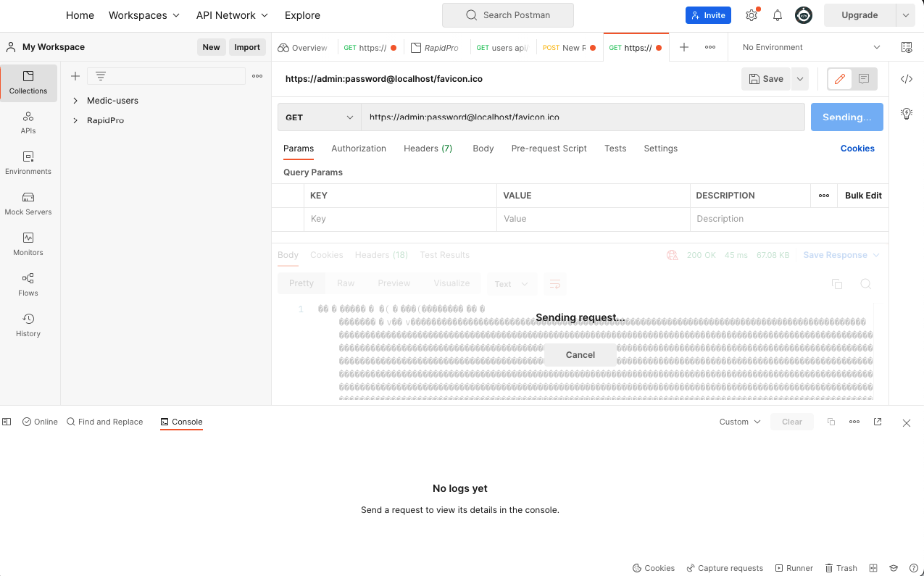Toggle line wrapping in the response viewer
The width and height of the screenshot is (924, 576).
click(x=555, y=284)
